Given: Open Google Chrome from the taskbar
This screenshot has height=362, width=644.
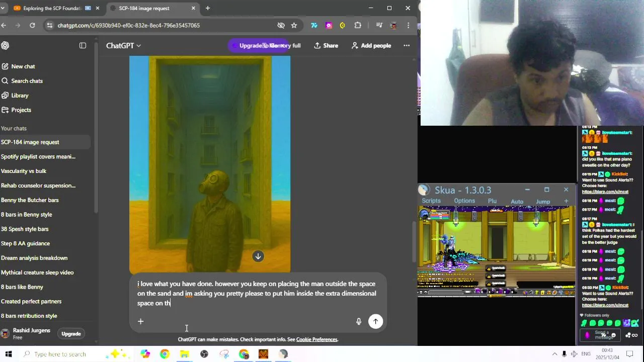Looking at the screenshot, I should (x=165, y=354).
